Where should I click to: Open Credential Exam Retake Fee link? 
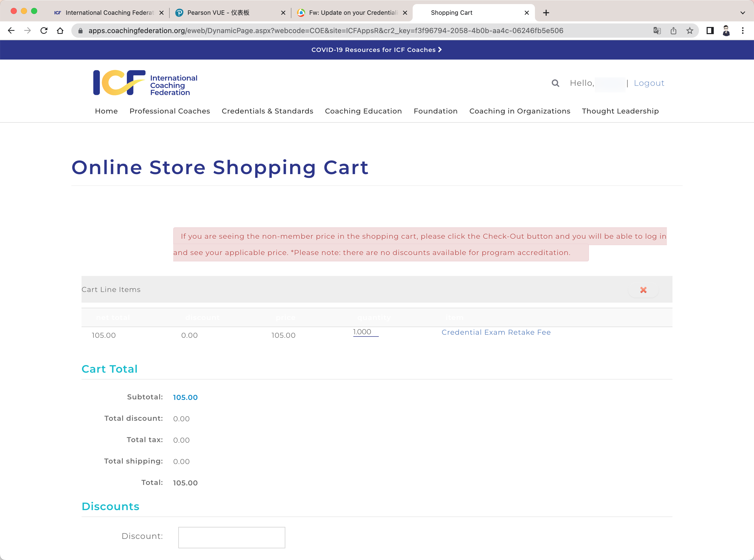pos(496,332)
